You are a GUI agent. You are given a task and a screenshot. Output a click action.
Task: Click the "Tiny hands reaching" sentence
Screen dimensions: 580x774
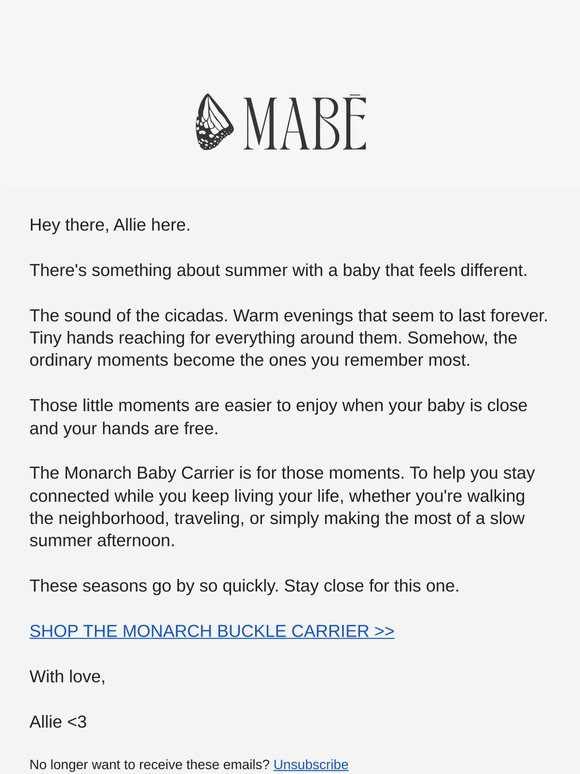coord(216,338)
